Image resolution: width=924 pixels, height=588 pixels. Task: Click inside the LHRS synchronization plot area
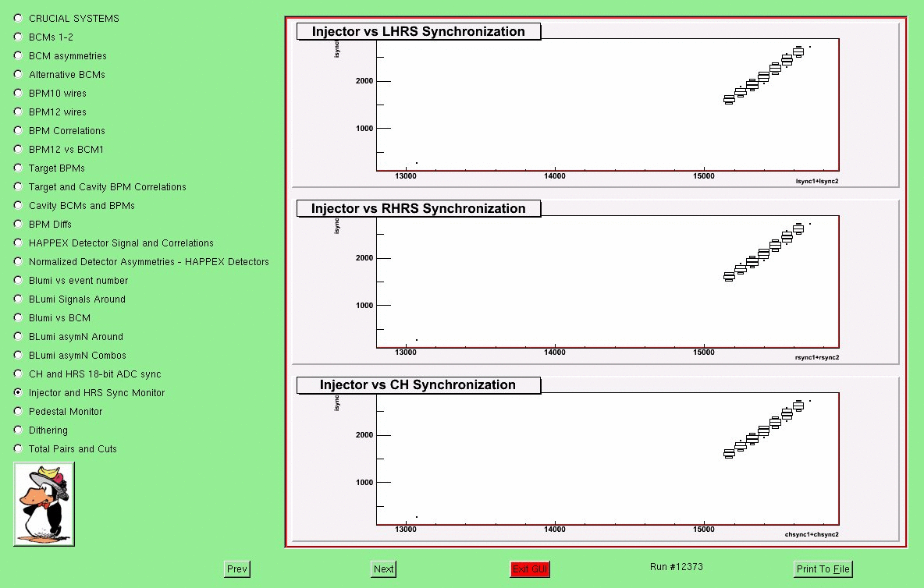tap(608, 104)
